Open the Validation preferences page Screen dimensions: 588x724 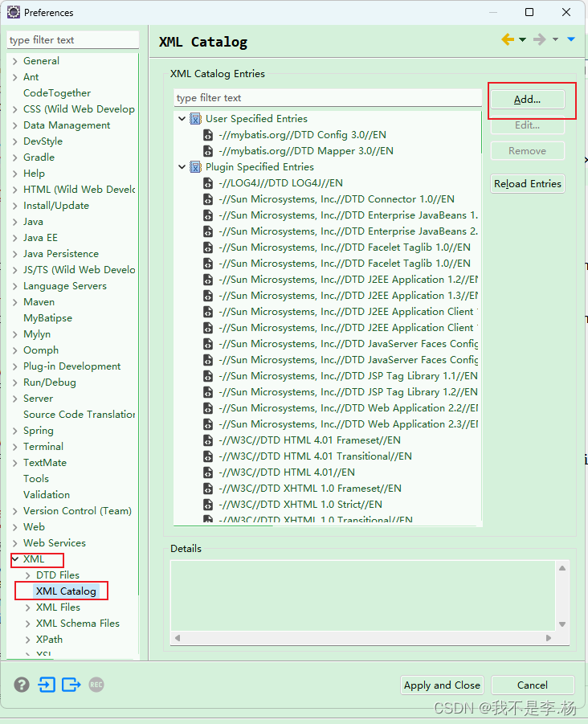[47, 495]
